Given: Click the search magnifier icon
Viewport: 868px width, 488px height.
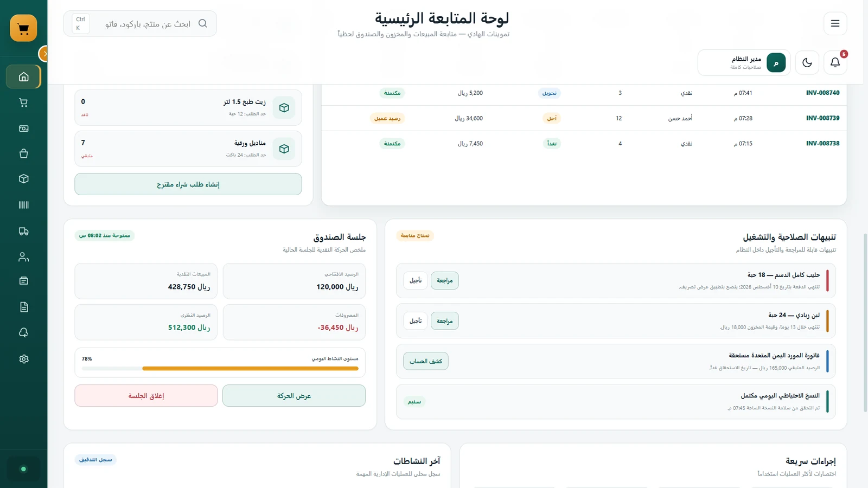Looking at the screenshot, I should tap(203, 23).
